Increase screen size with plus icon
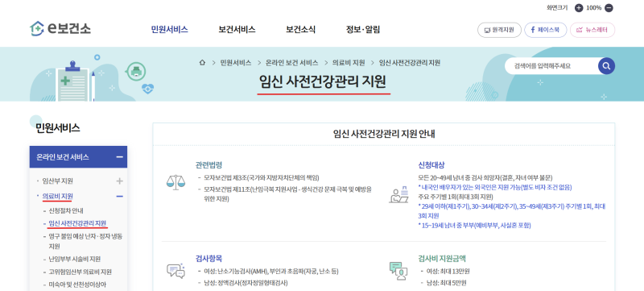 (579, 7)
